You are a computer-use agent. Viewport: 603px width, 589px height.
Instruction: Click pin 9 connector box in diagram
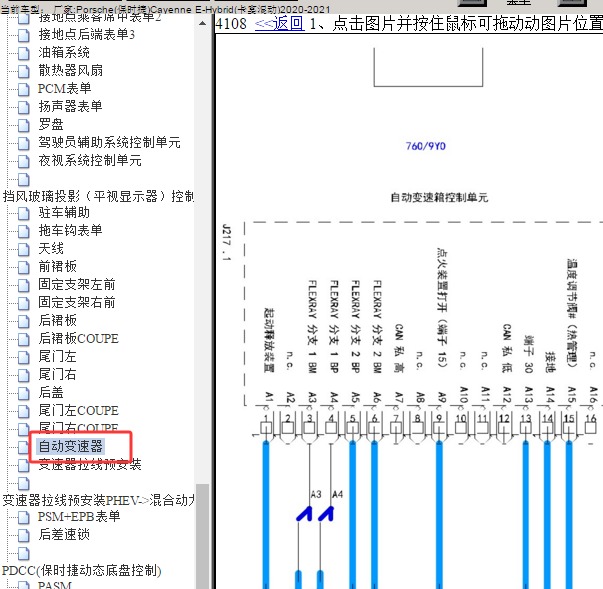(439, 428)
